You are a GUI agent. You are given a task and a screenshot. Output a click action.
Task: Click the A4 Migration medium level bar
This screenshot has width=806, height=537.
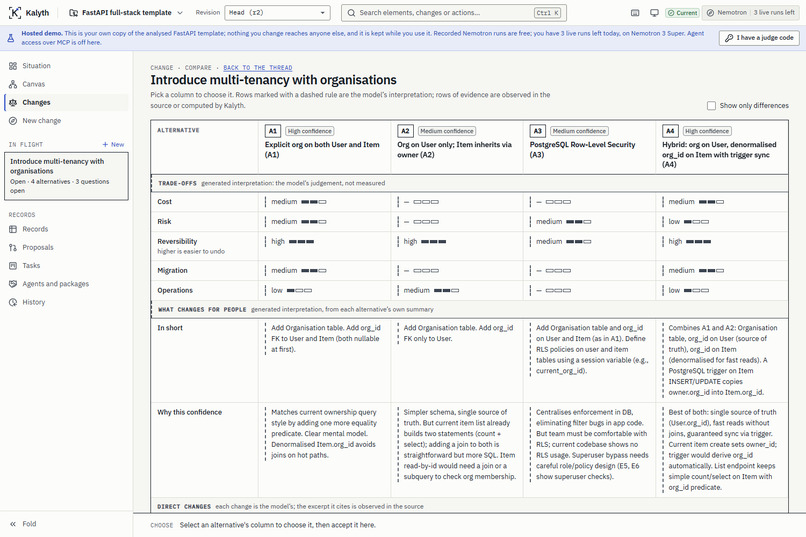711,270
